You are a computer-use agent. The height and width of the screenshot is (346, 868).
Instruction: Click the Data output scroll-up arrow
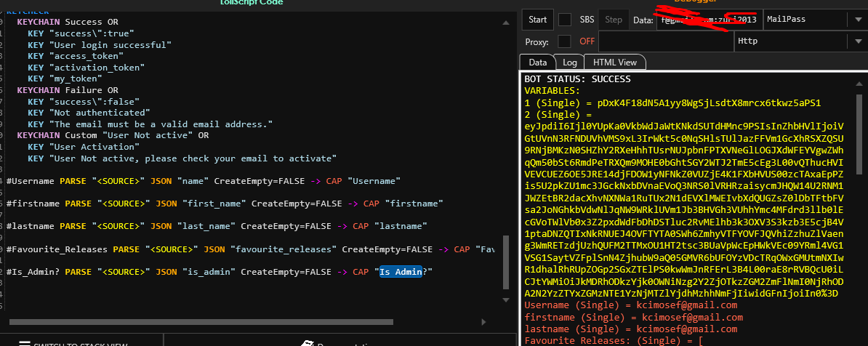(859, 83)
